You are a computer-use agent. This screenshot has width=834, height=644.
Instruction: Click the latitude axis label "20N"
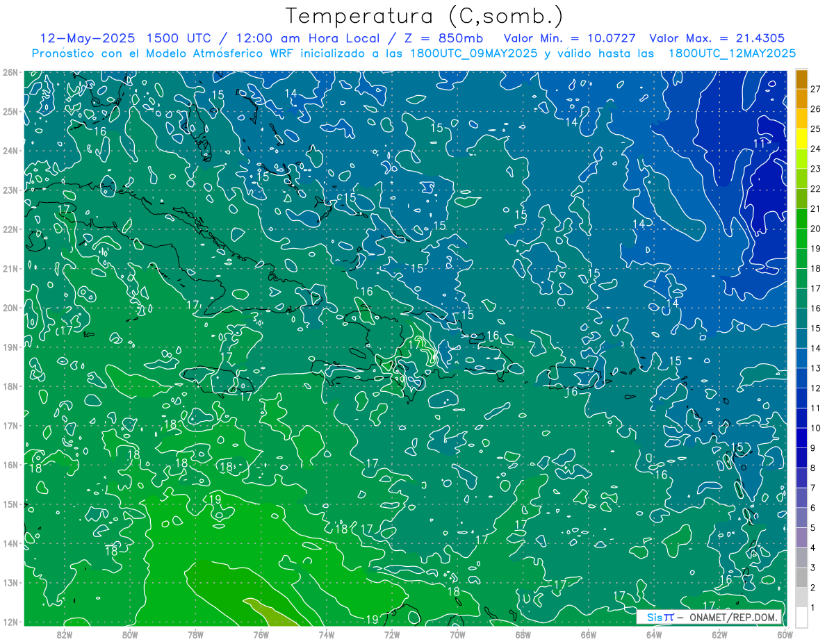(x=10, y=308)
